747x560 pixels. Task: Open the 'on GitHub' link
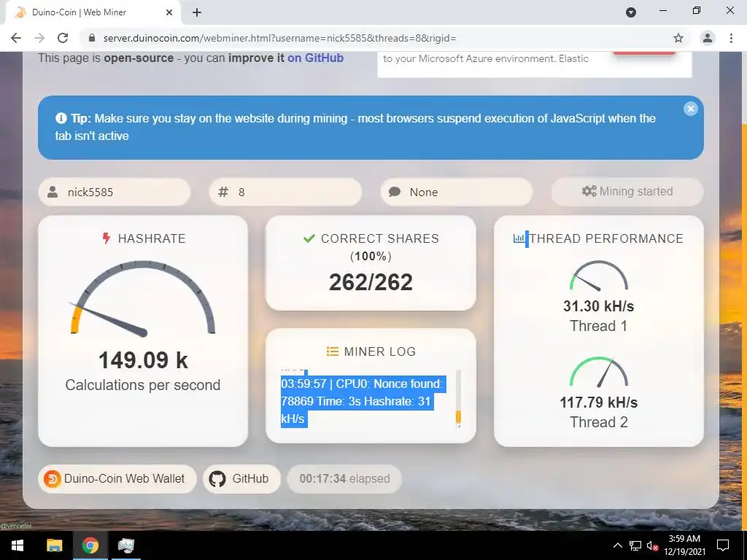coord(315,58)
